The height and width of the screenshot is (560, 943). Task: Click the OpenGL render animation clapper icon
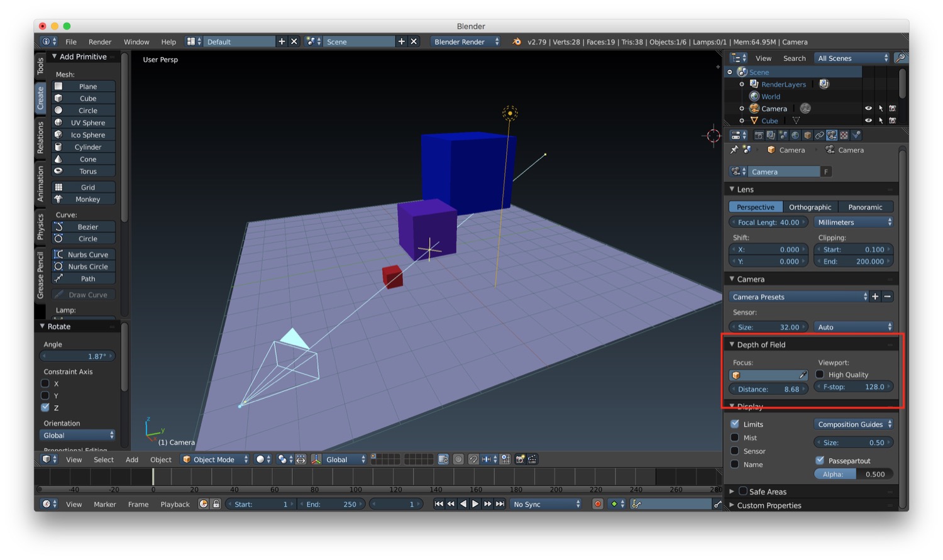click(x=532, y=459)
